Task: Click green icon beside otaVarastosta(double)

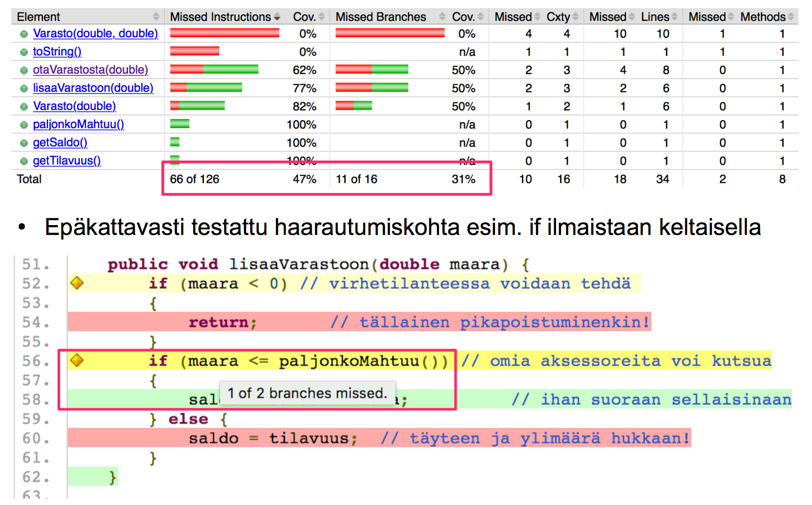Action: tap(24, 71)
